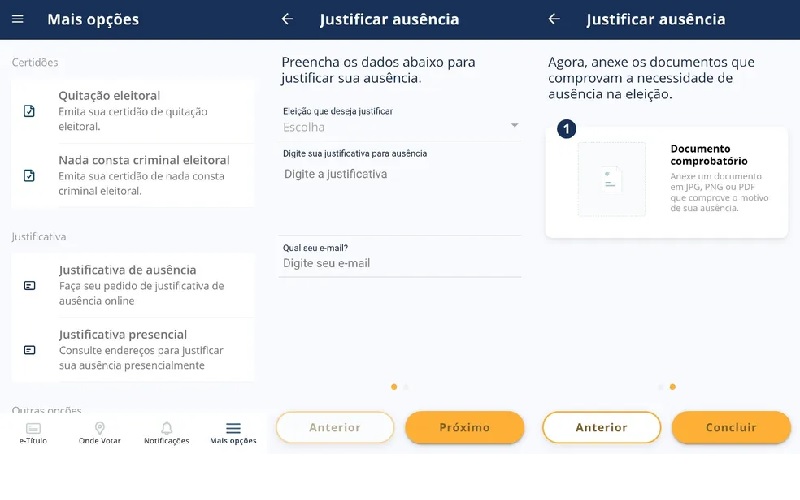
Task: Open Justificativa de ausência online option
Action: click(x=141, y=285)
